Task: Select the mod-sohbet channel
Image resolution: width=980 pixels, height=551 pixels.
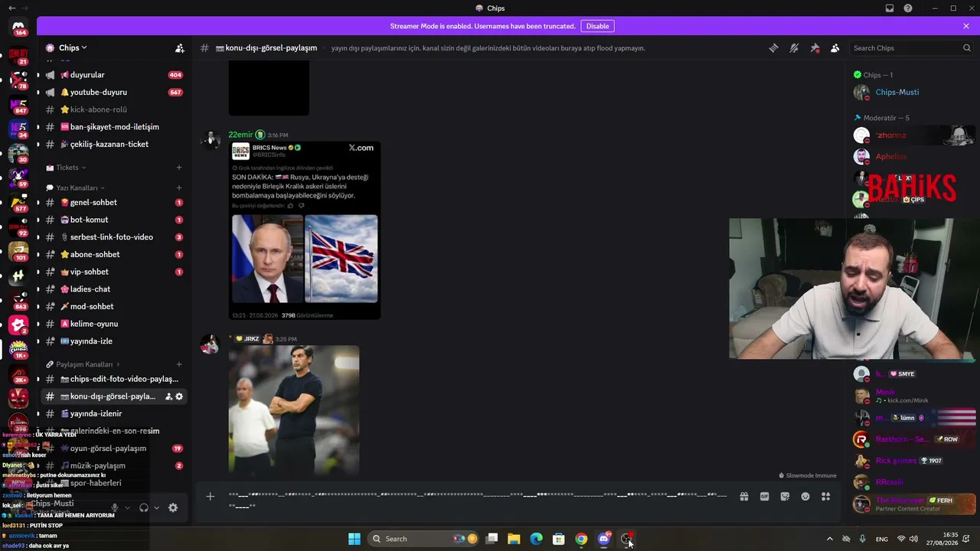Action: click(x=113, y=307)
